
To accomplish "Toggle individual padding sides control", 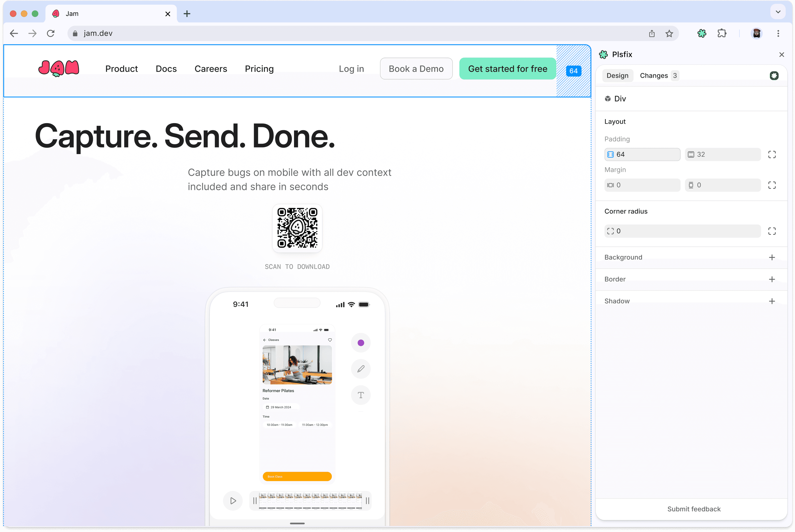I will (x=772, y=154).
